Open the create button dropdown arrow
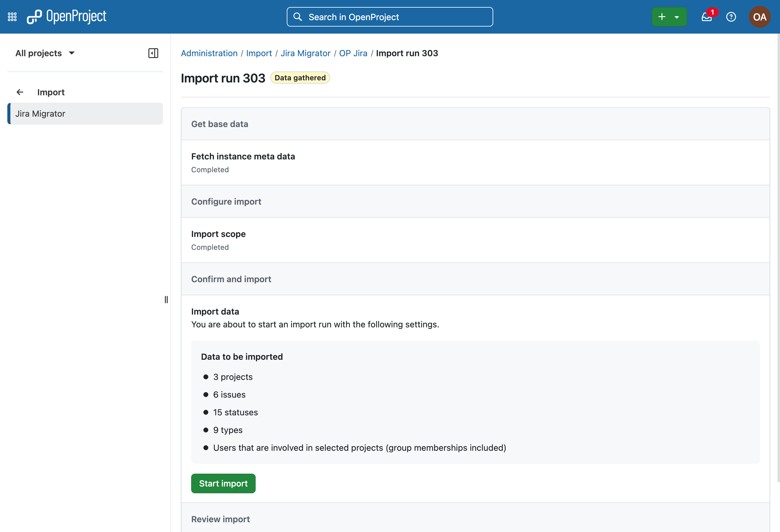This screenshot has height=532, width=780. click(x=677, y=17)
